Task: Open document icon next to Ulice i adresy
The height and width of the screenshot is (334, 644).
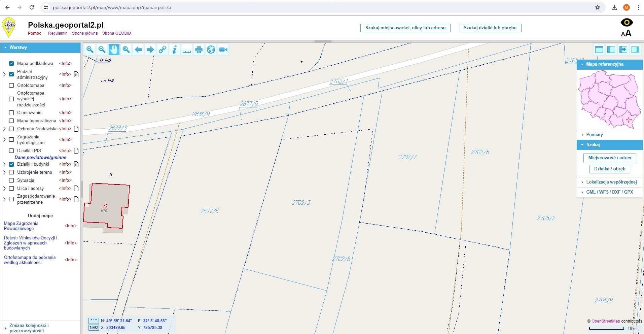Action: click(76, 189)
